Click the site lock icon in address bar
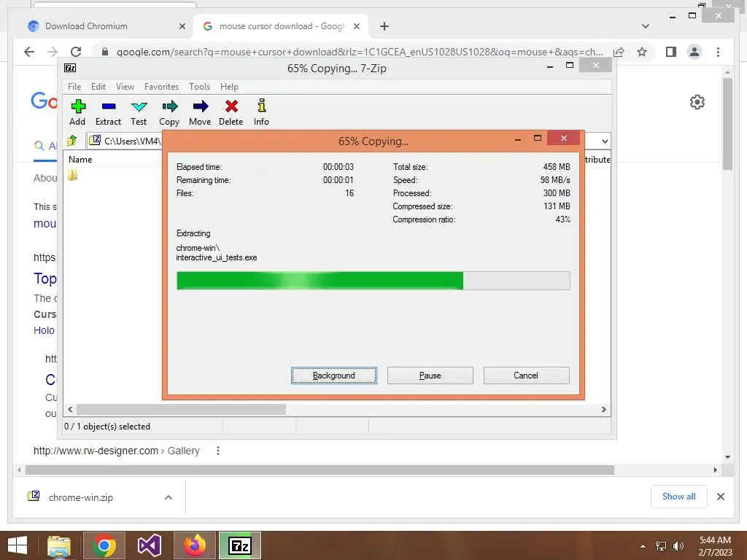 tap(105, 52)
